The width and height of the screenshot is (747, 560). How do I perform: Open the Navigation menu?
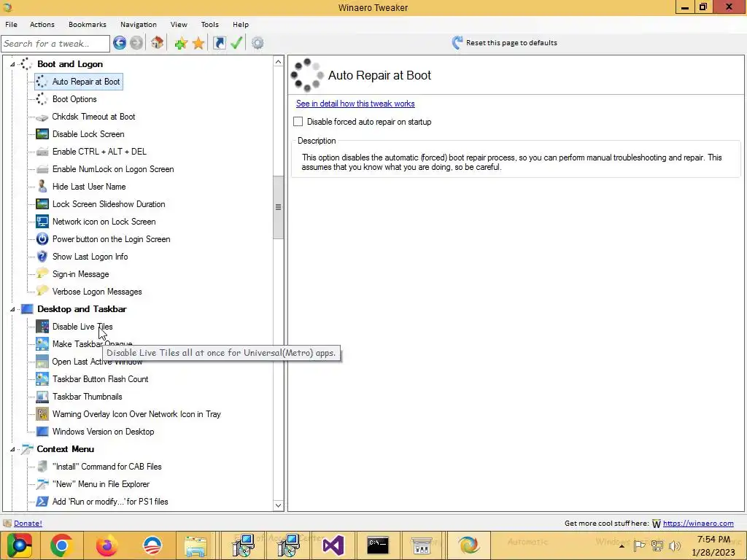click(x=138, y=24)
